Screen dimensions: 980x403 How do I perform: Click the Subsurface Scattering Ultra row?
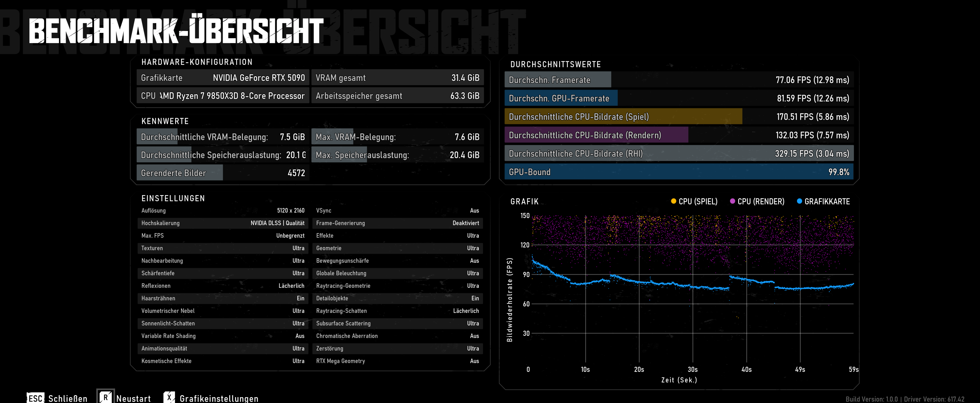[398, 324]
